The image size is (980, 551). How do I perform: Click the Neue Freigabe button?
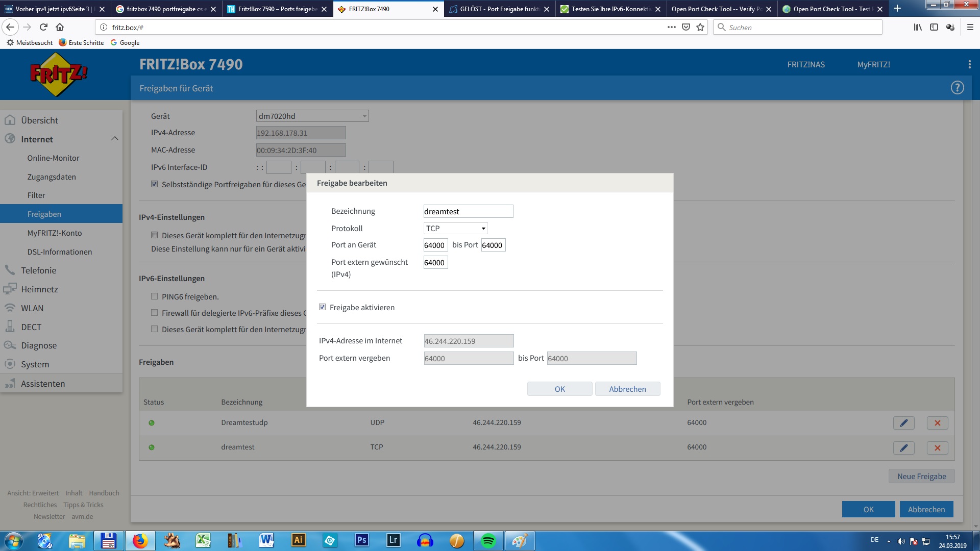pyautogui.click(x=921, y=476)
